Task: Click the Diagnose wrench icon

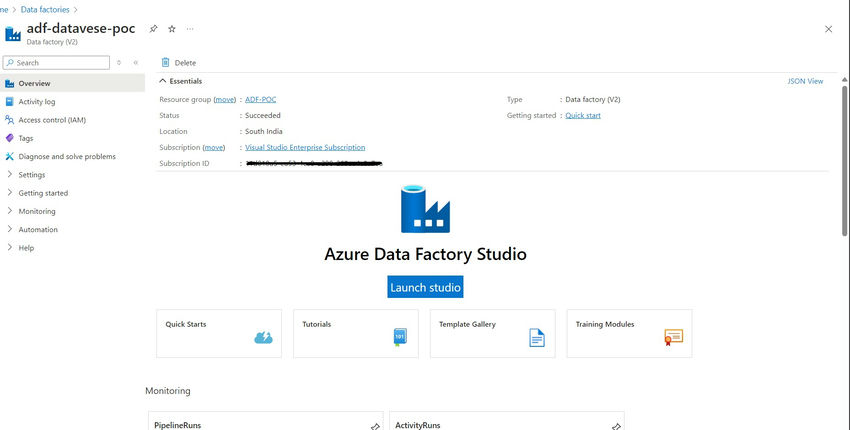Action: [x=9, y=156]
